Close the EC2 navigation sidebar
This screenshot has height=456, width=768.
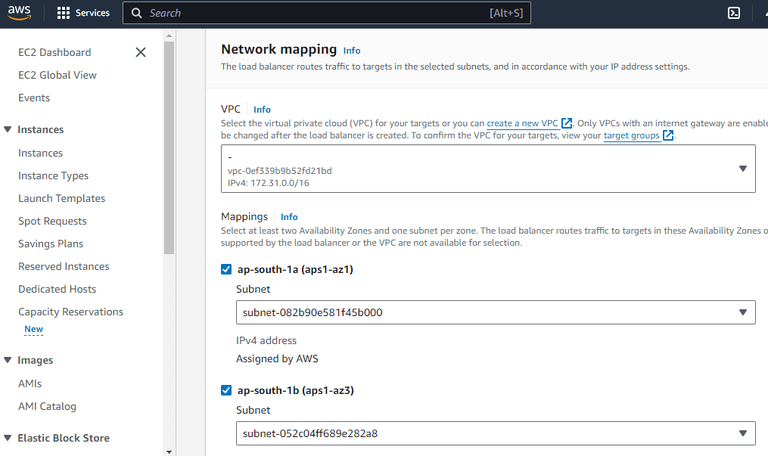tap(140, 52)
